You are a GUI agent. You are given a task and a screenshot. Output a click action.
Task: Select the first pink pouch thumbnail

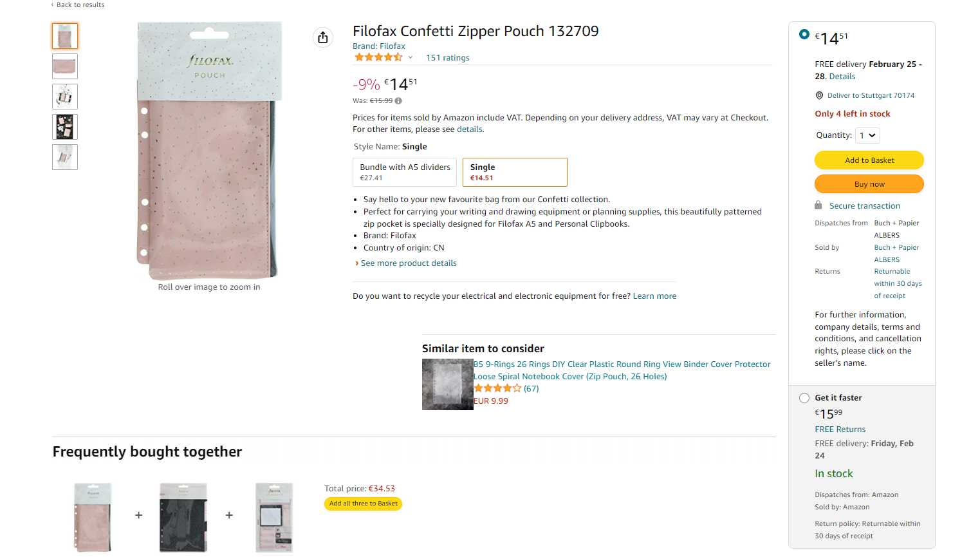coord(65,36)
